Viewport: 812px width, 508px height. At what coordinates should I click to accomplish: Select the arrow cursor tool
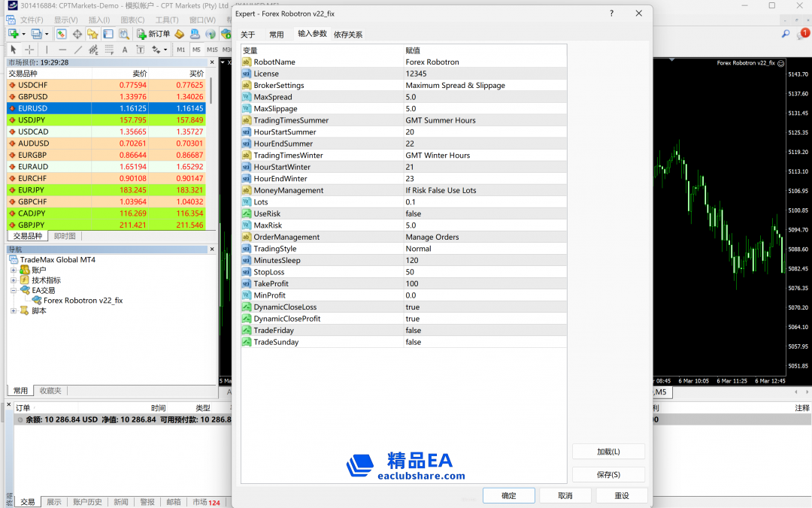point(13,50)
